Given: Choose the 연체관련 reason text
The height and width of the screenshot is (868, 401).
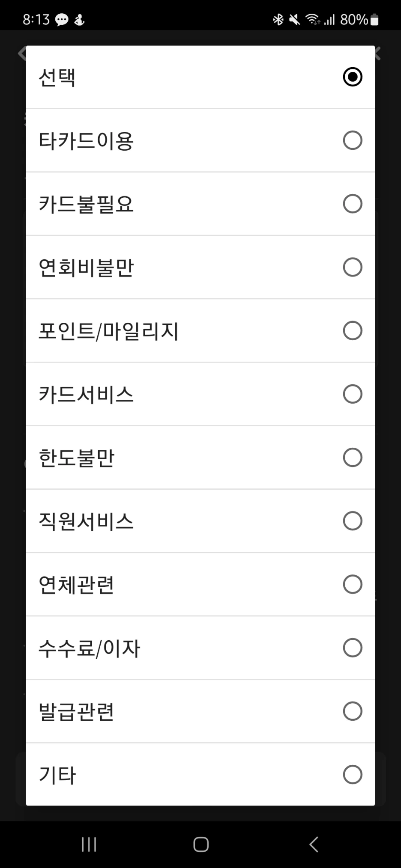Looking at the screenshot, I should click(x=76, y=585).
